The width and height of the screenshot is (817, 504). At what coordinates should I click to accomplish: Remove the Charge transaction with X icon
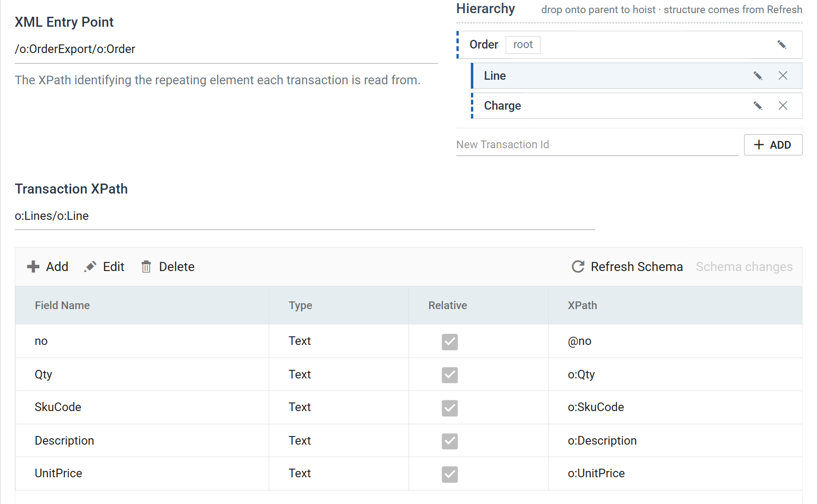[783, 106]
